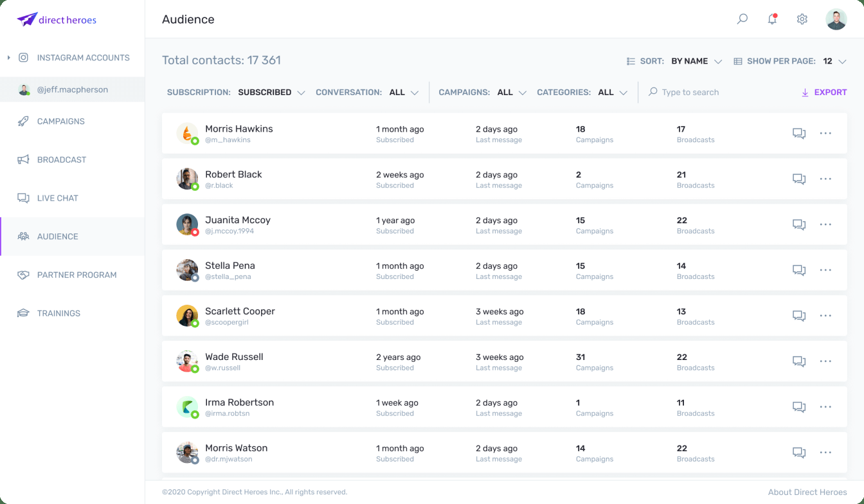Open settings gear icon
The image size is (864, 504).
point(802,19)
